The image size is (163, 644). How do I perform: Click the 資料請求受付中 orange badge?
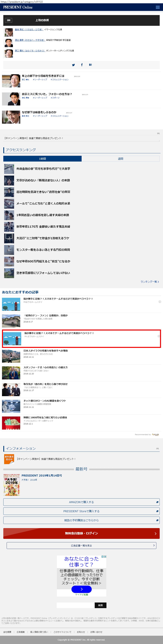point(9,459)
